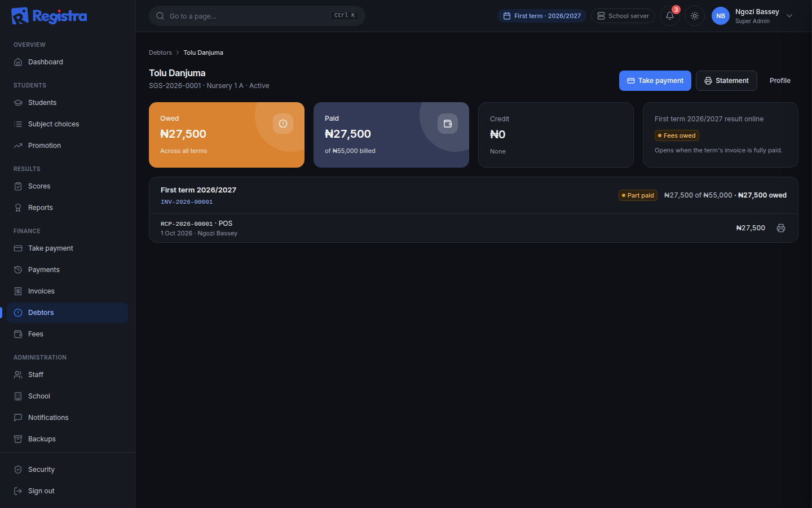Image resolution: width=812 pixels, height=508 pixels.
Task: Click student ID line SGS-2026-0001
Action: pyautogui.click(x=209, y=86)
